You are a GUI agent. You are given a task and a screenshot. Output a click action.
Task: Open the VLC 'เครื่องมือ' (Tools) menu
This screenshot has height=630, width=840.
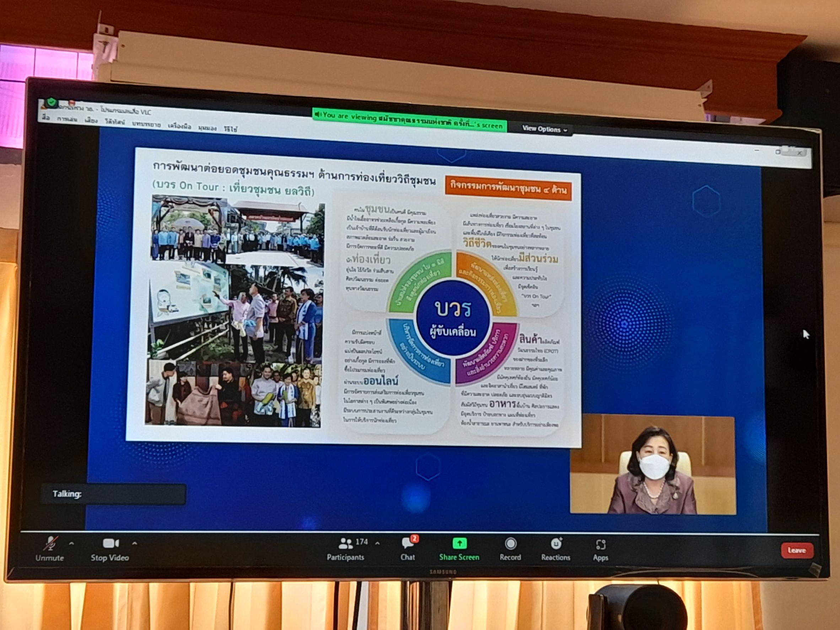click(x=180, y=126)
